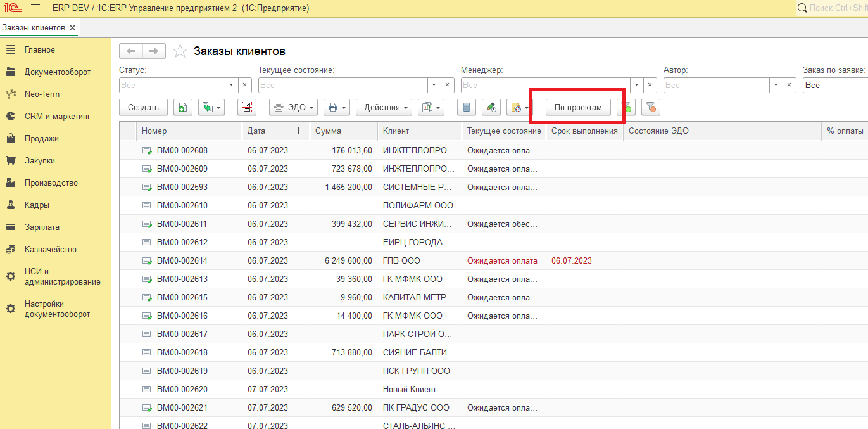868x429 pixels.
Task: Open the Казначейство coins section
Action: click(x=51, y=250)
